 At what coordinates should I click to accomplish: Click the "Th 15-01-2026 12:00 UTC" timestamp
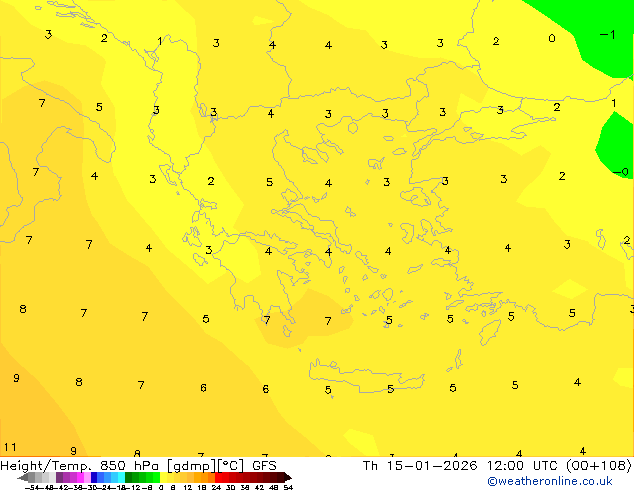tap(462, 465)
